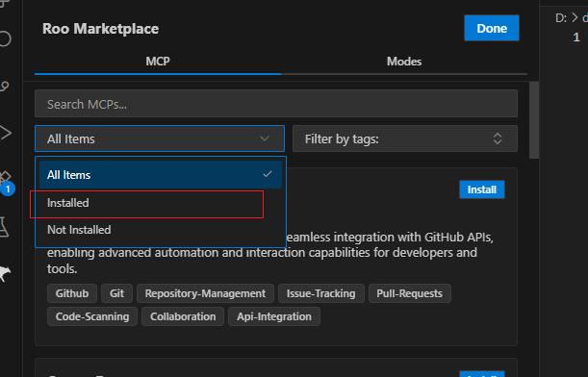Select the Repository-Management tag
The width and height of the screenshot is (588, 377).
point(205,293)
